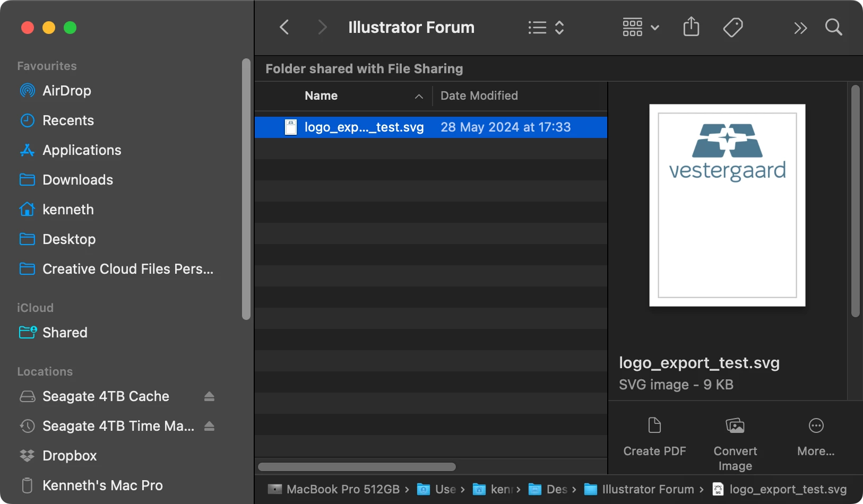
Task: Toggle sort order caret in Name column
Action: coord(419,96)
